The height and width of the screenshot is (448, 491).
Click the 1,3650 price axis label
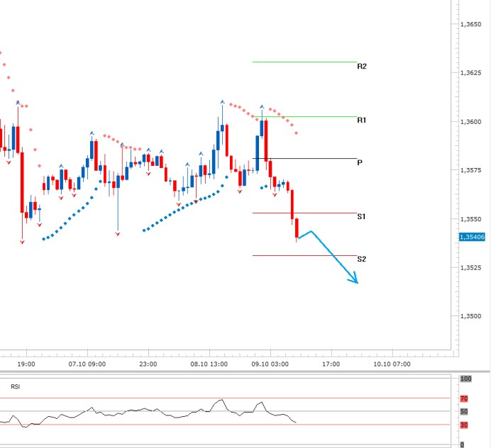[470, 24]
